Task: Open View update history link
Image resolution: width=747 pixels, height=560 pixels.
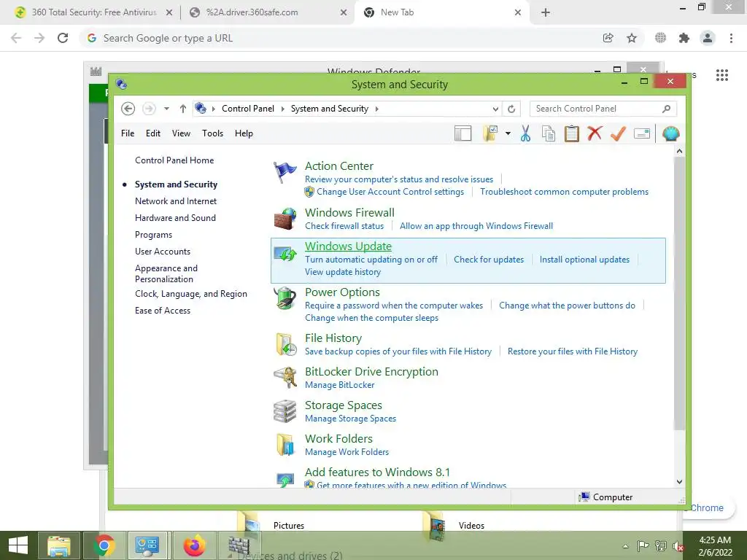Action: 343,272
